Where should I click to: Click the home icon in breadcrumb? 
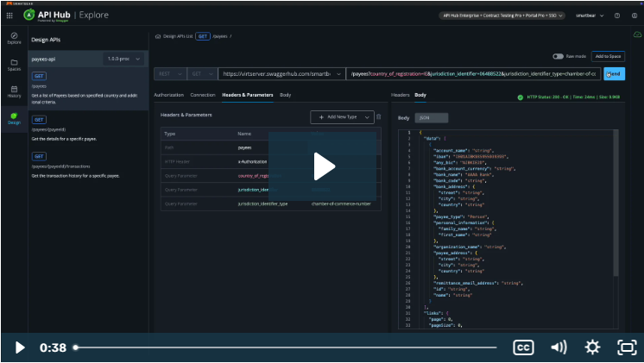(158, 36)
